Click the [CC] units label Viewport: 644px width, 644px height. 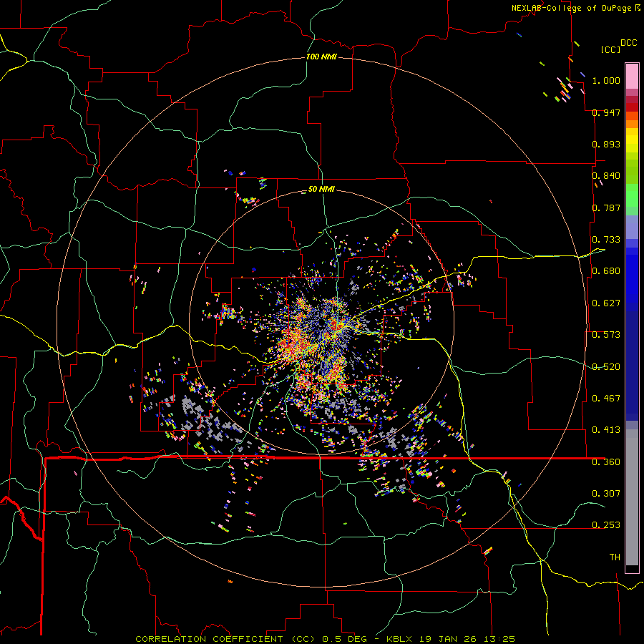coord(610,49)
